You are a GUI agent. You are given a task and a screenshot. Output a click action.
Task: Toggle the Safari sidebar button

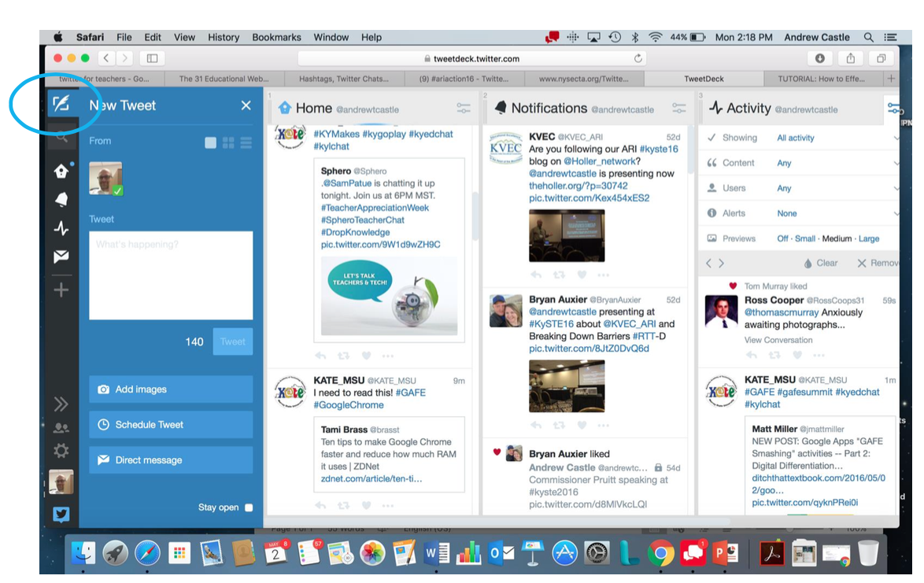(152, 58)
